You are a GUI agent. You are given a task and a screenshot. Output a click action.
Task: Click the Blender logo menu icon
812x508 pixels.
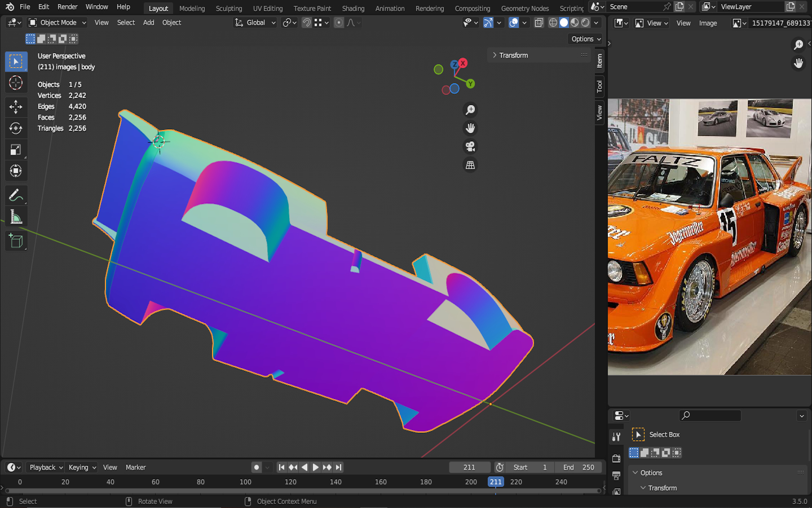click(10, 7)
